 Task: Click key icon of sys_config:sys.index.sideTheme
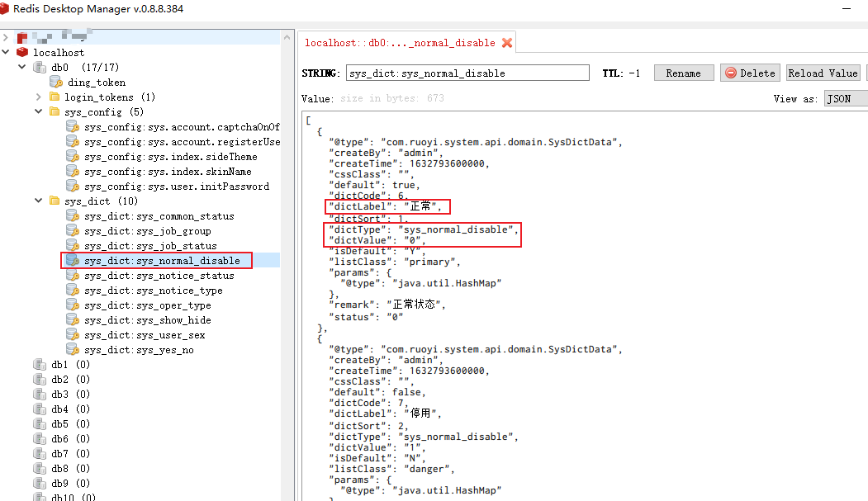73,157
